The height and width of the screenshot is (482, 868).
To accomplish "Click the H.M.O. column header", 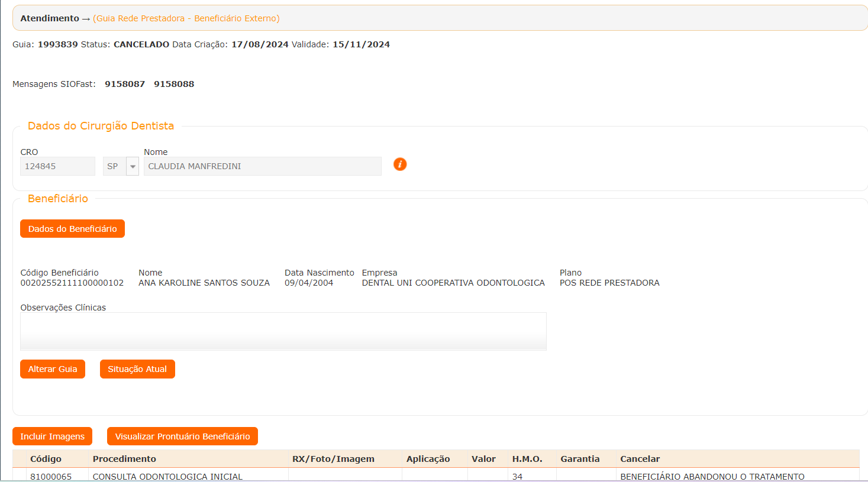I will click(527, 459).
